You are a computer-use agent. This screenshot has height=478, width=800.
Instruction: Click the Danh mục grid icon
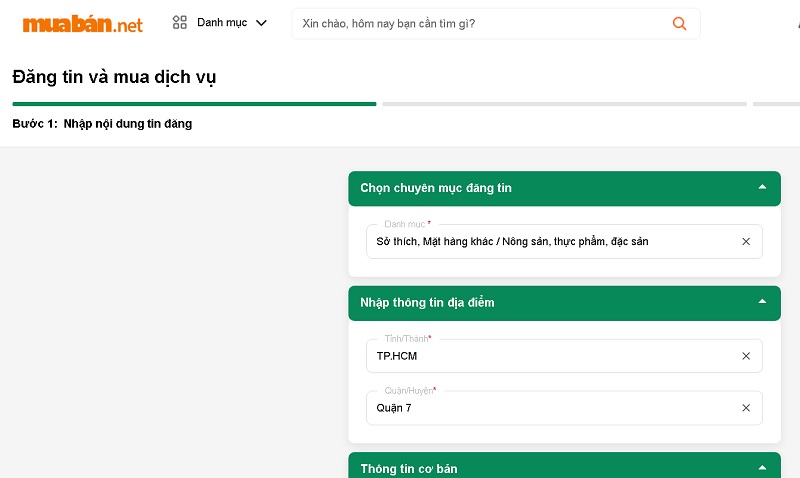pyautogui.click(x=180, y=22)
